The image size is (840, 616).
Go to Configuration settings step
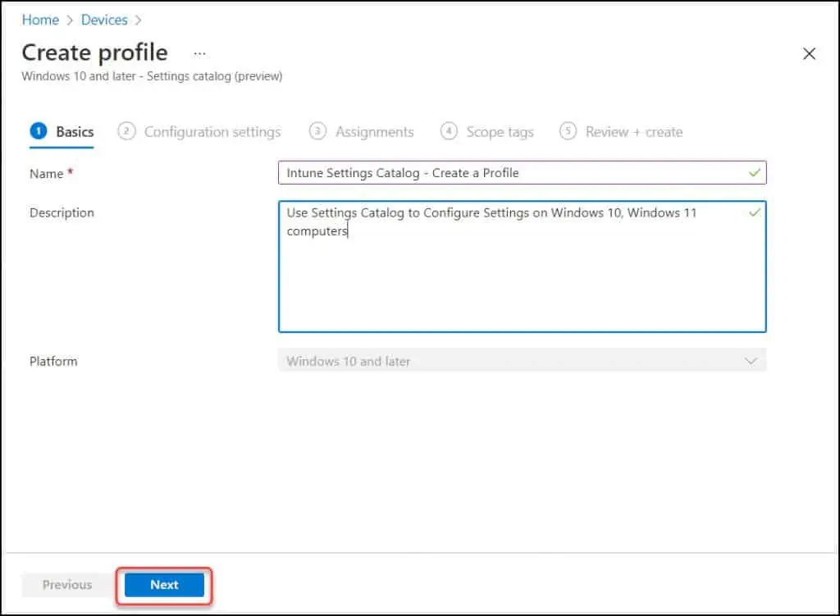[x=199, y=132]
